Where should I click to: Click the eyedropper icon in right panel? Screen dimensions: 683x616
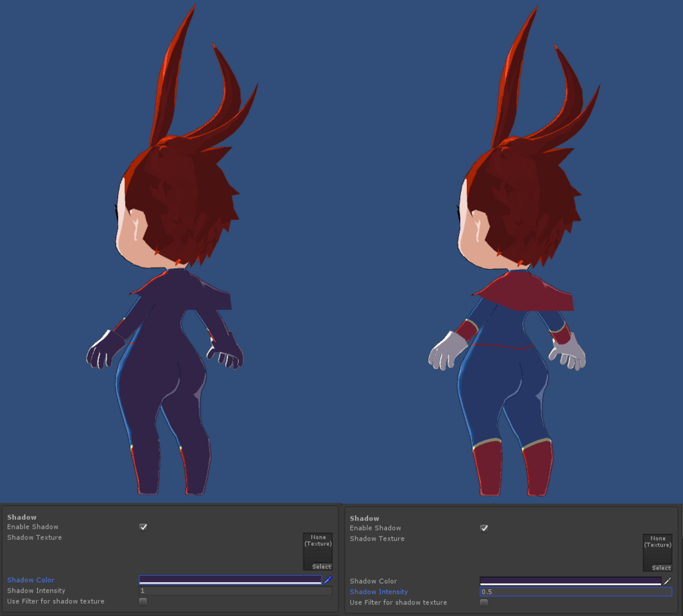click(667, 581)
